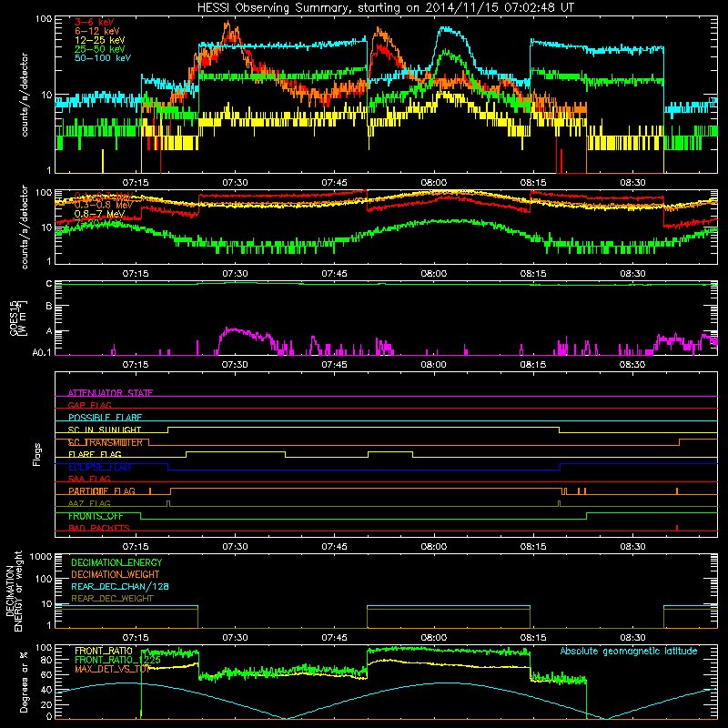The width and height of the screenshot is (728, 728).
Task: Click the 08:00 tick label under Flags panel
Action: click(434, 547)
